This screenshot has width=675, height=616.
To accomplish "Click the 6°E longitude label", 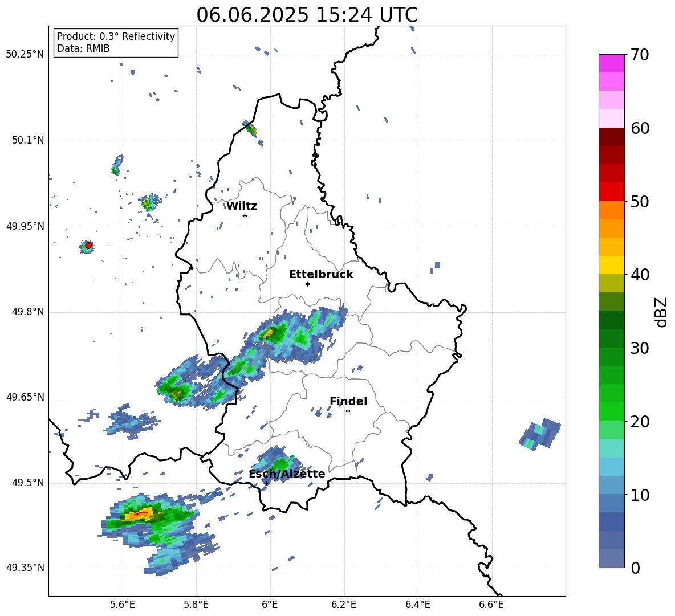I will [x=270, y=605].
